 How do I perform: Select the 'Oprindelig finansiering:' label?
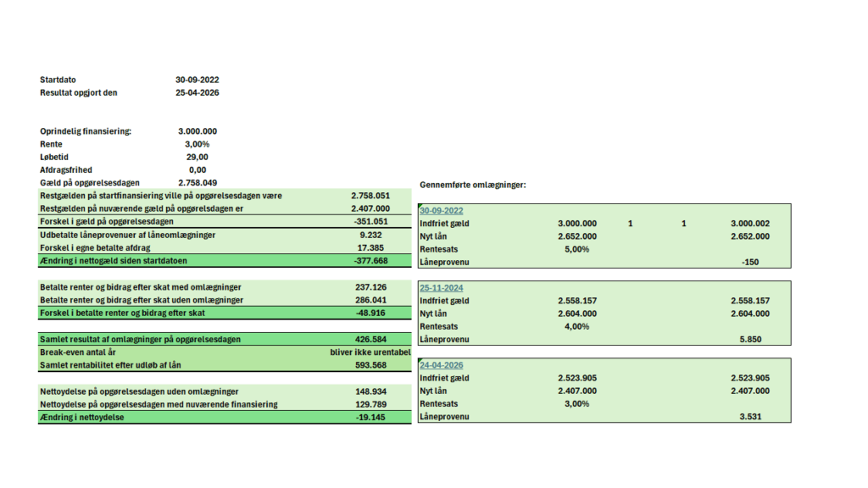86,131
